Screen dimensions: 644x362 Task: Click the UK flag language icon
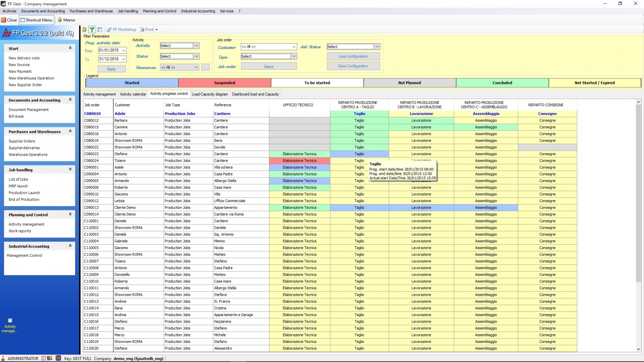click(58, 358)
